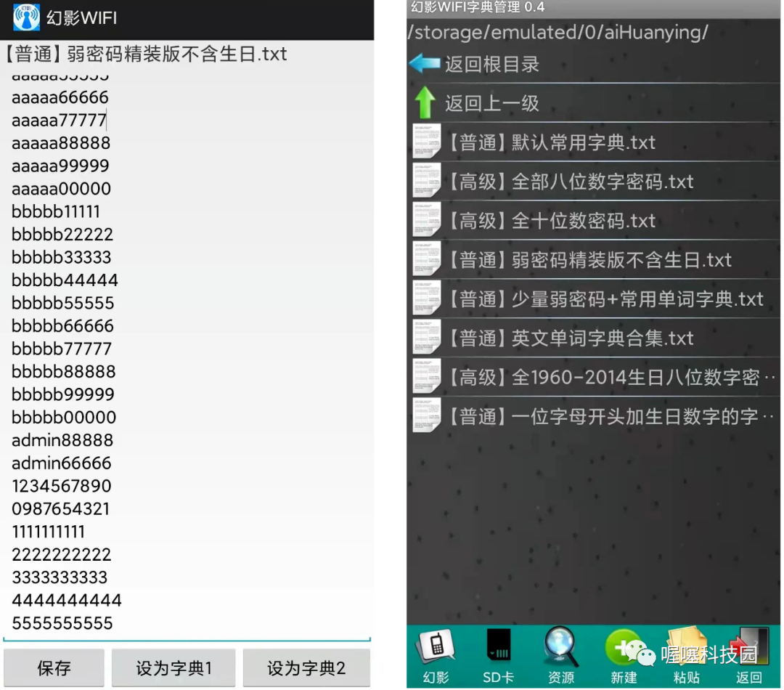This screenshot has width=784, height=690.
Task: Place cursor on line aaaaa88888
Action: [x=60, y=143]
